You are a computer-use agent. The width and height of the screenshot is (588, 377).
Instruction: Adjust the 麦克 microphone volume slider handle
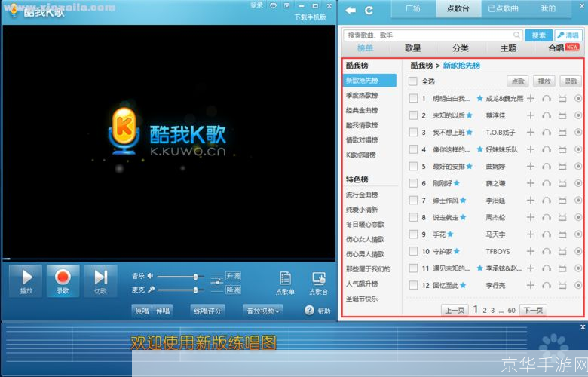coord(195,290)
